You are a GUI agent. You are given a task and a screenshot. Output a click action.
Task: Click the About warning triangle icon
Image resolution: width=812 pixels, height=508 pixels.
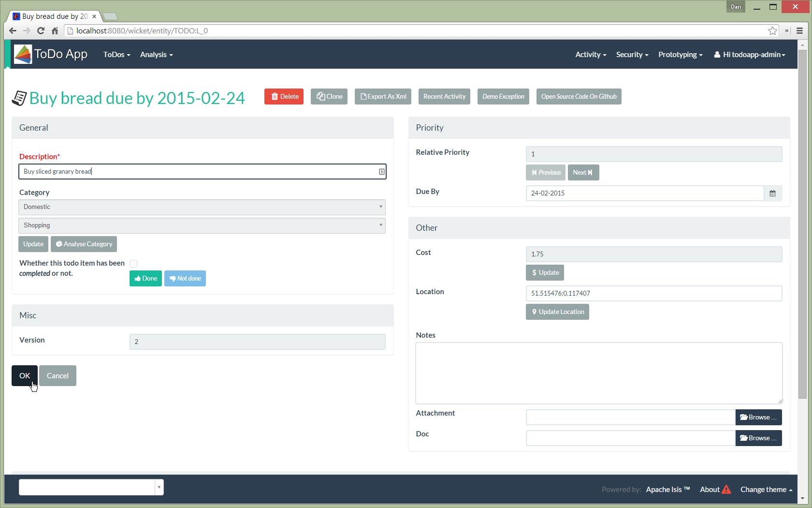point(726,490)
